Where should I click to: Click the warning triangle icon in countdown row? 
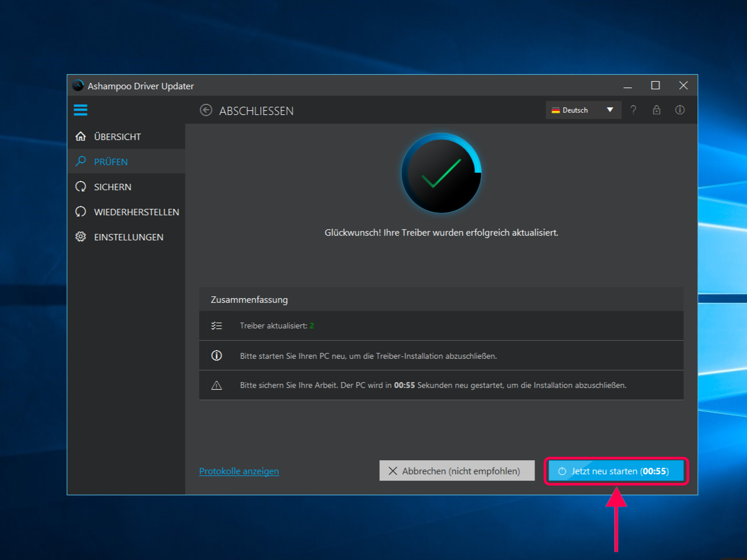217,385
